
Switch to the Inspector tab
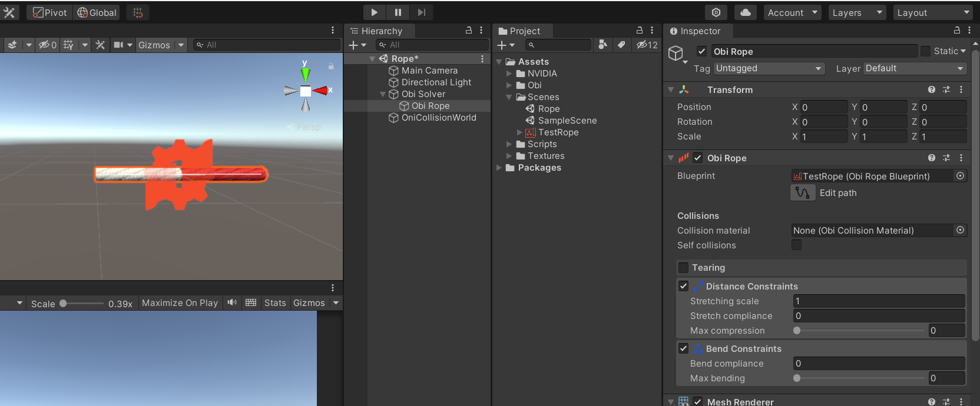[x=698, y=31]
